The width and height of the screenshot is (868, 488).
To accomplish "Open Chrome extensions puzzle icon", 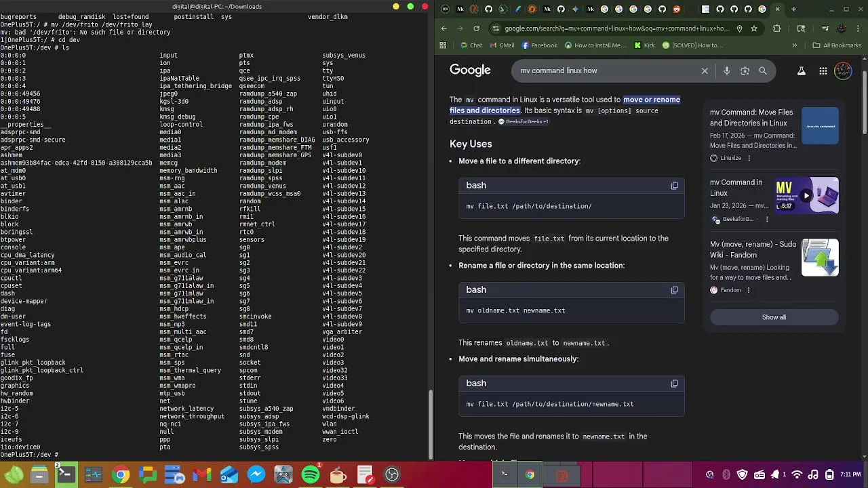I will coord(777,28).
